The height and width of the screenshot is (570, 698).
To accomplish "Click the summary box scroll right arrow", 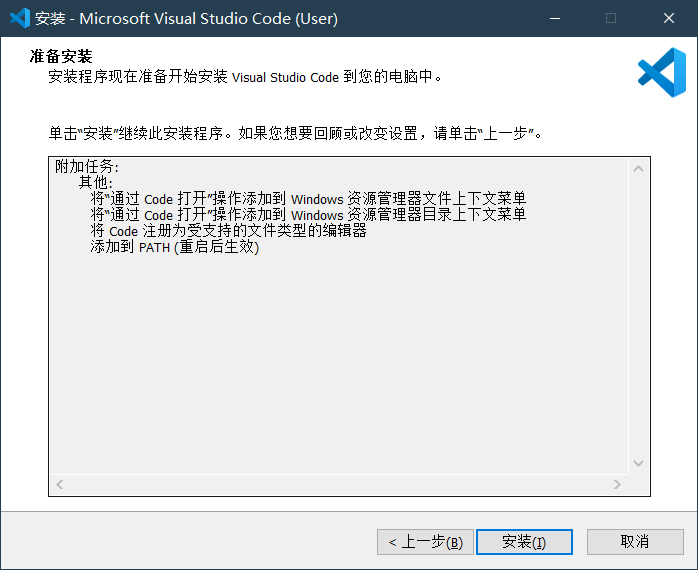I will point(617,484).
